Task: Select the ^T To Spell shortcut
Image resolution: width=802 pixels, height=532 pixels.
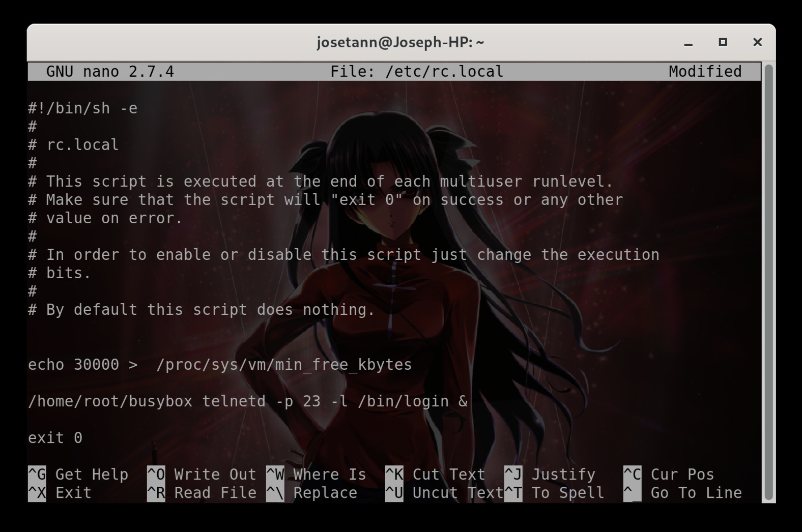Action: tap(554, 493)
